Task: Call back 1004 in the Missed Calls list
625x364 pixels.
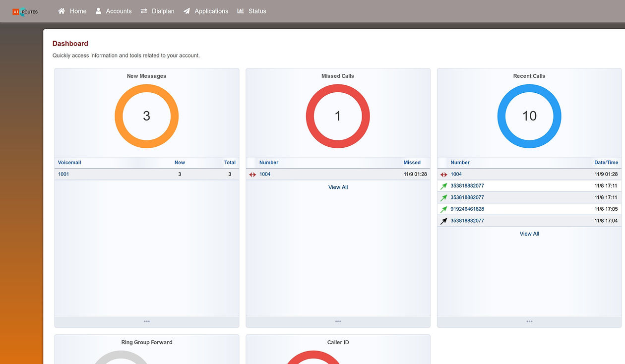Action: pyautogui.click(x=265, y=175)
